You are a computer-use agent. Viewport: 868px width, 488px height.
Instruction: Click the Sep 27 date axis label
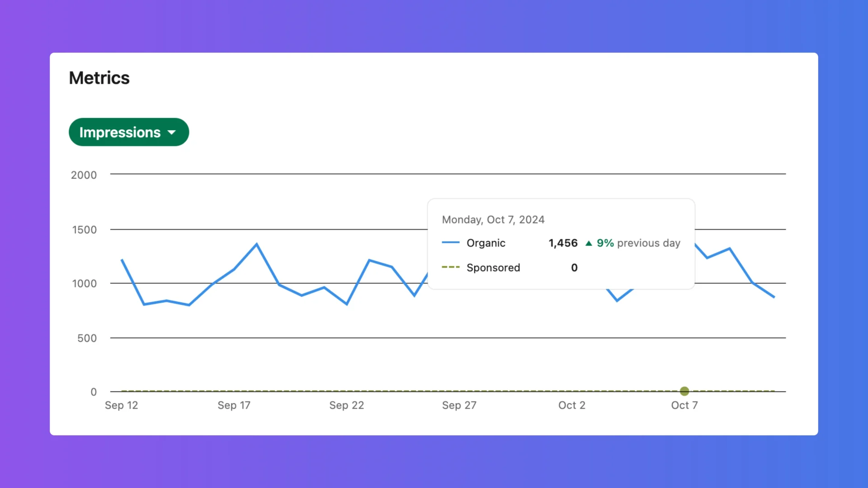pyautogui.click(x=459, y=405)
